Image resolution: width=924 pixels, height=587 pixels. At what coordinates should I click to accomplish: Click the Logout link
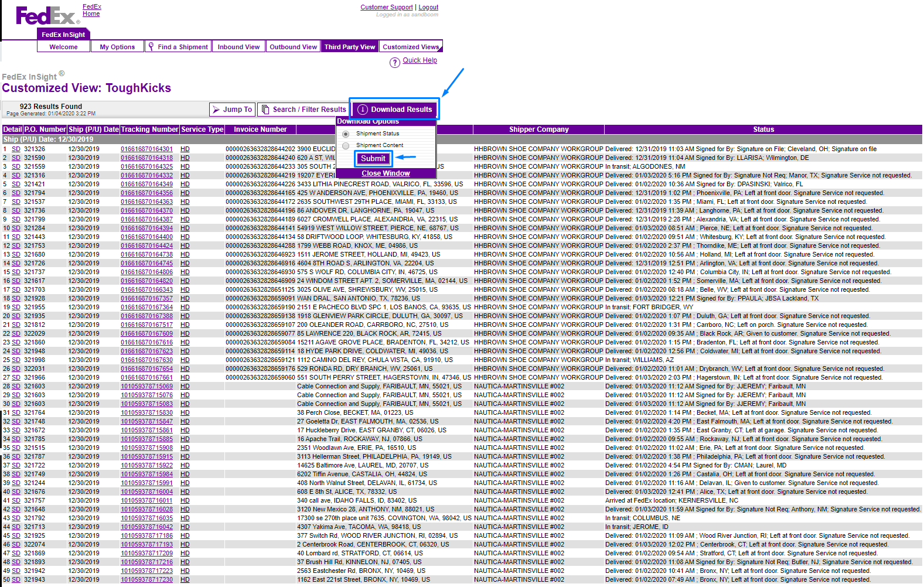428,8
